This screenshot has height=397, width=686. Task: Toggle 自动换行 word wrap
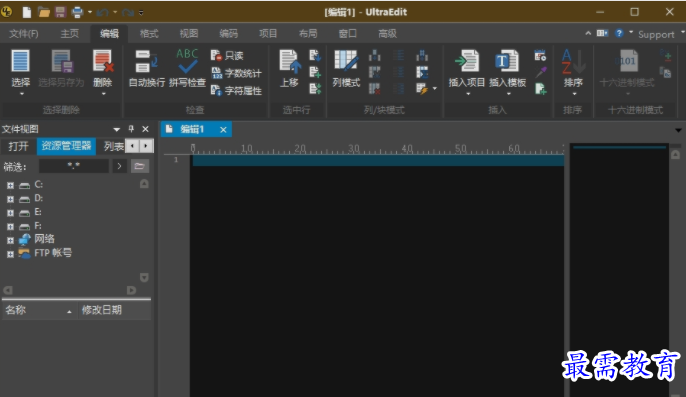147,68
